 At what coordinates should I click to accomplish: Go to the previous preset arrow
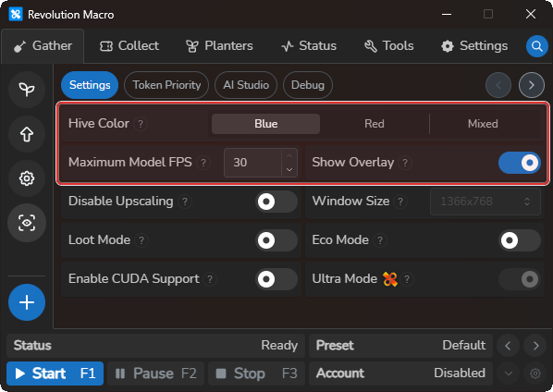[x=508, y=346]
